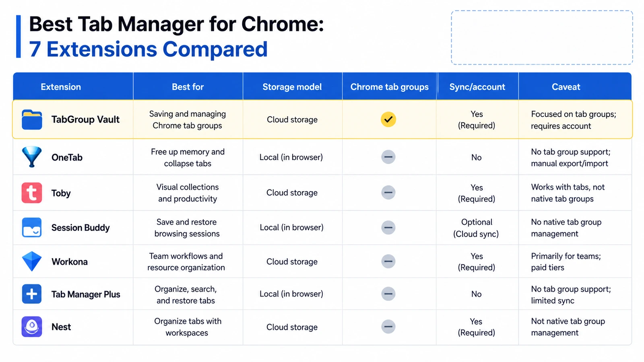Click "Organize tabs with workspaces" cell
Viewport: 644px width, 362px height.
pyautogui.click(x=188, y=327)
